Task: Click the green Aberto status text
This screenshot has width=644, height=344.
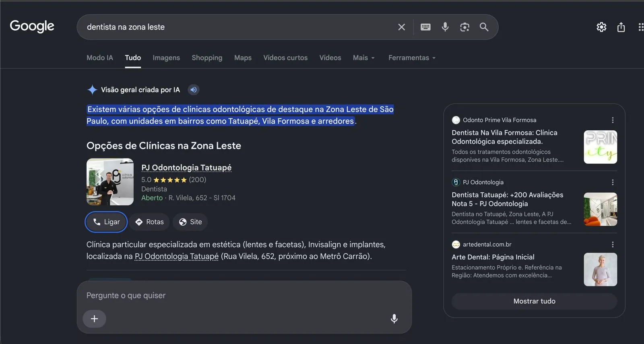Action: 152,198
